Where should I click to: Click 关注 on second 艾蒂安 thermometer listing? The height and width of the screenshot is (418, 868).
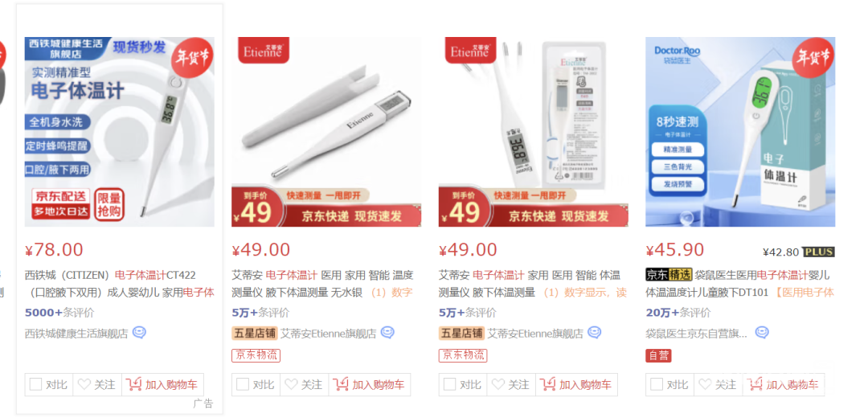(x=511, y=384)
